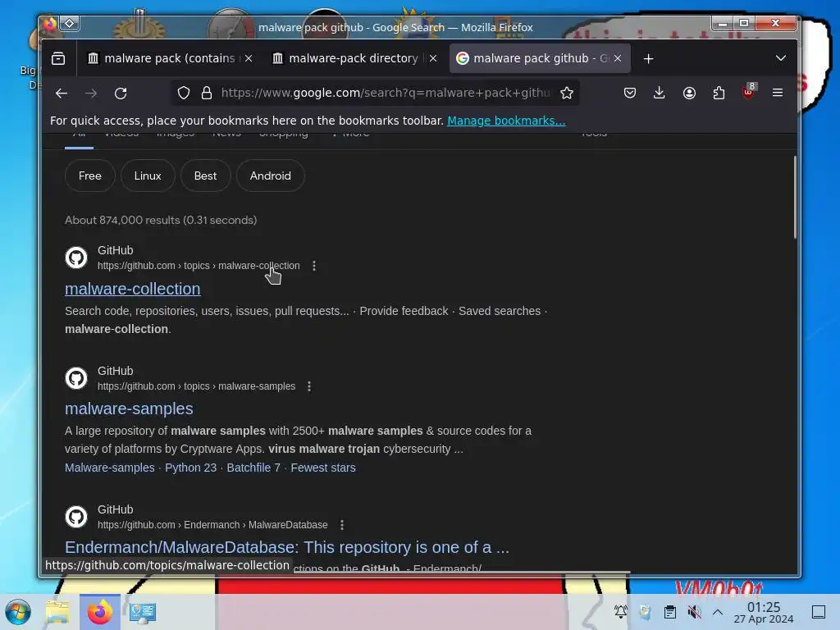The width and height of the screenshot is (840, 630).
Task: Expand the hidden tray icons arrow
Action: (718, 612)
